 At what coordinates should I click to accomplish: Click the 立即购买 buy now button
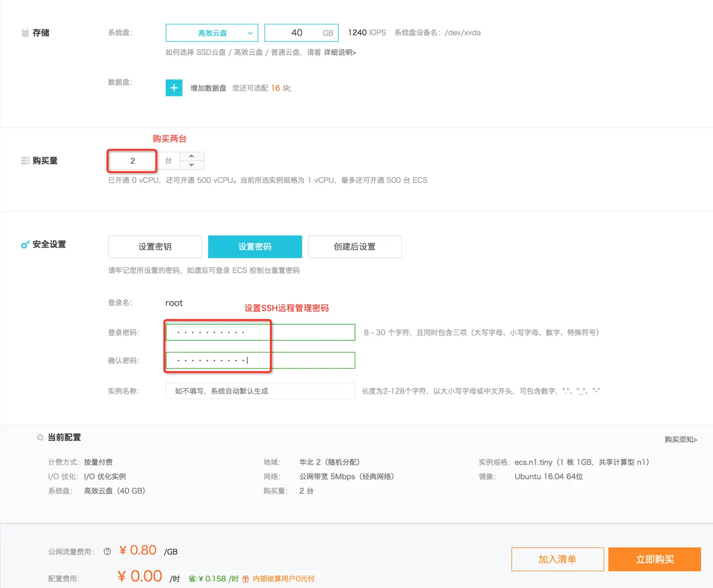point(655,559)
